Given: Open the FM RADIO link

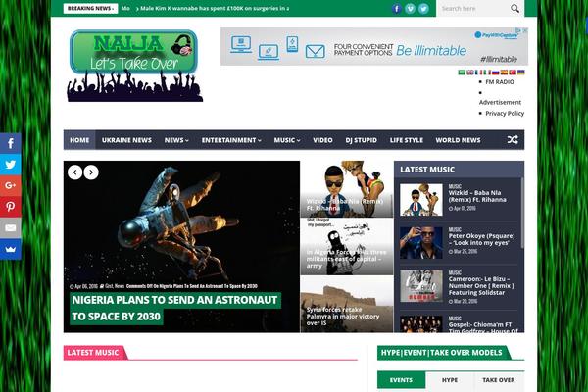Looking at the screenshot, I should [x=500, y=81].
